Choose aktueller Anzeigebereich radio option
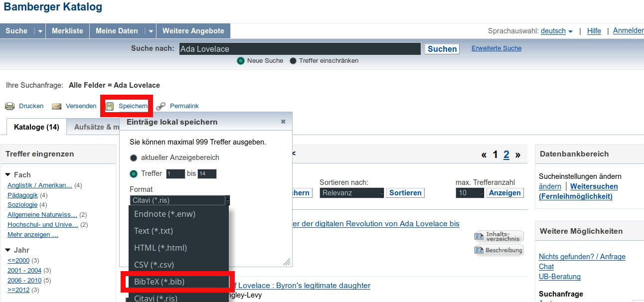The image size is (644, 302). point(134,158)
